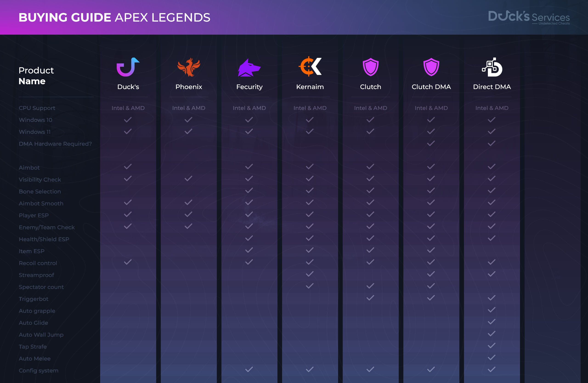Click Phoenix Visibility Check checkmark
The image size is (588, 383).
[x=188, y=179]
